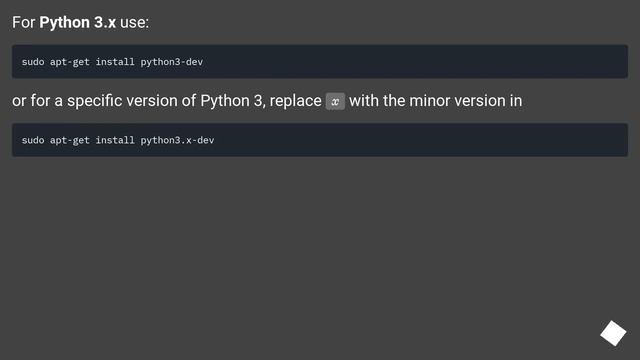Click 'apt-get' in the first code block

70,62
